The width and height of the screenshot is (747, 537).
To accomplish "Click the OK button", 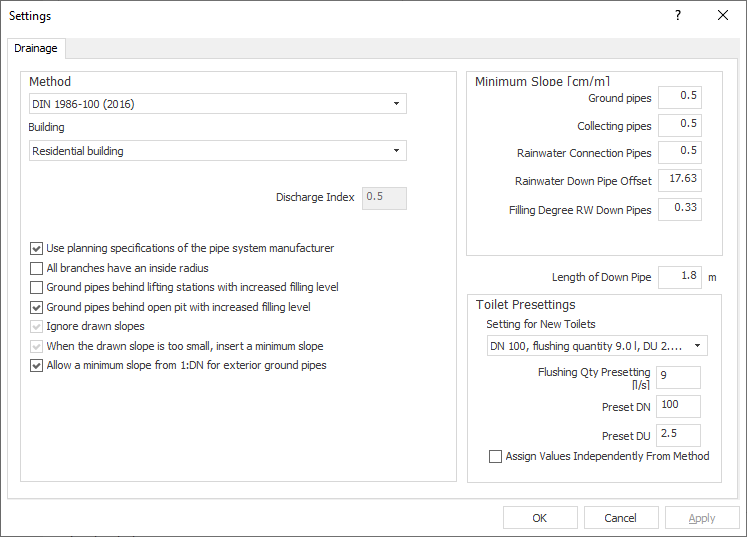I will coord(540,518).
